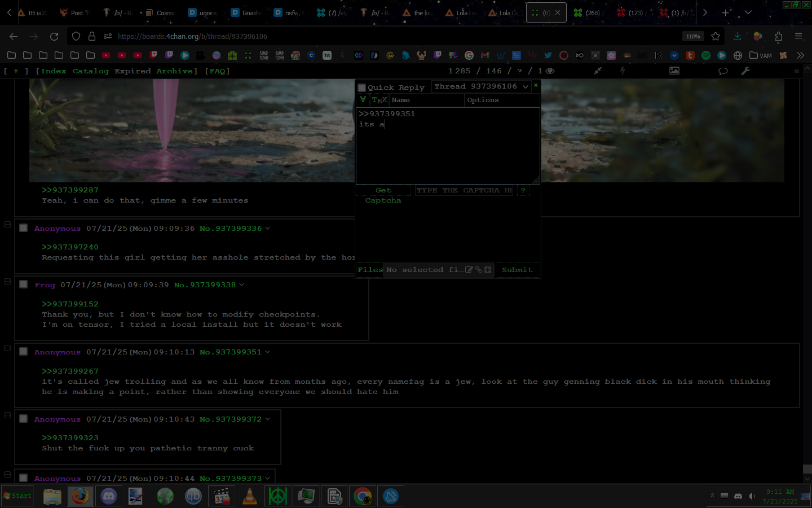Hide Frog's post 937399338 with its minus toggle
The image size is (812, 508).
(7, 281)
